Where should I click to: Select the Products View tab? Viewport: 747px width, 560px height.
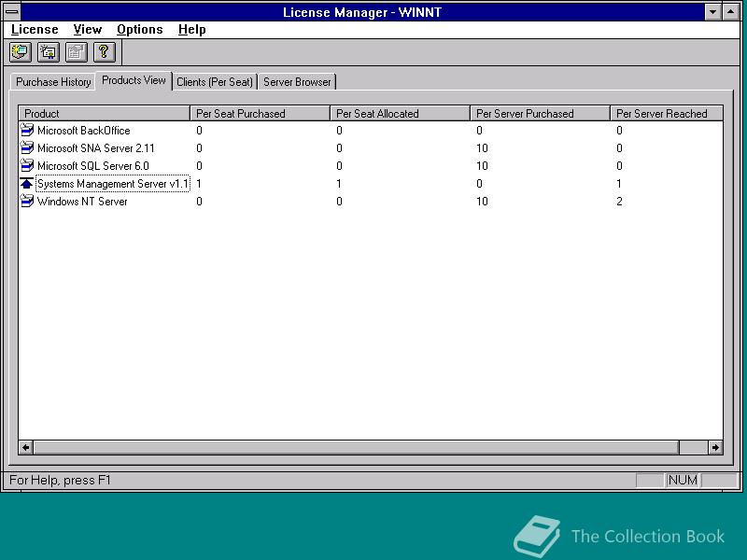134,80
